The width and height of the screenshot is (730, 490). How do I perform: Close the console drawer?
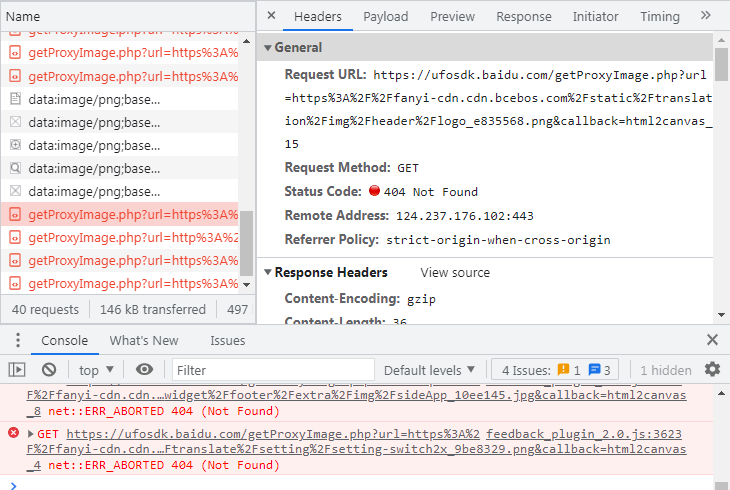pos(712,340)
